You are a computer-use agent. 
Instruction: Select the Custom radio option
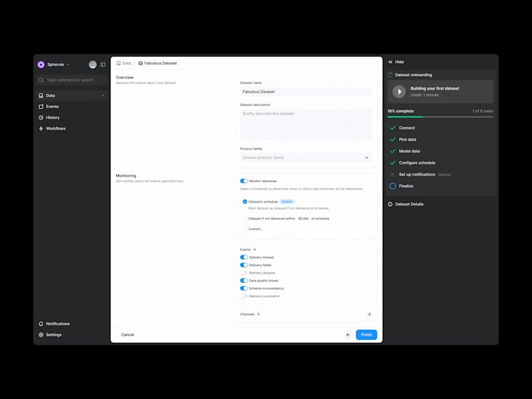click(x=245, y=229)
